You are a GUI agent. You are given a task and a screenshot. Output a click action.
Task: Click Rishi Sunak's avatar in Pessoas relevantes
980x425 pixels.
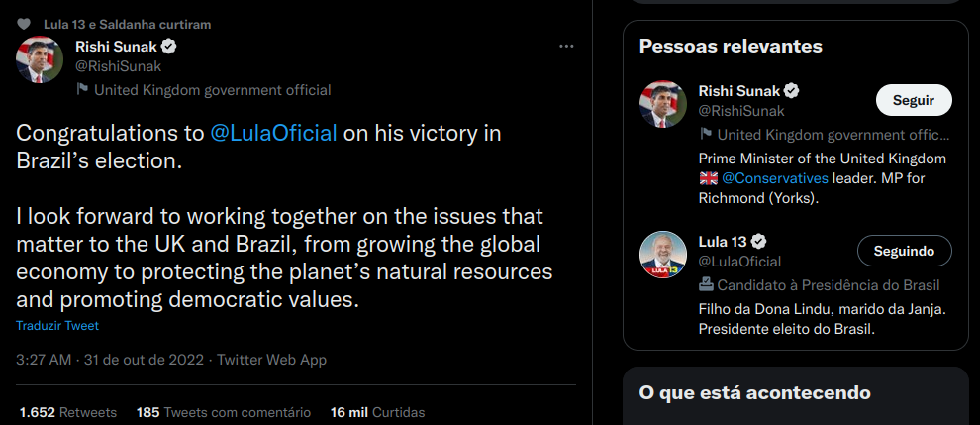[663, 104]
